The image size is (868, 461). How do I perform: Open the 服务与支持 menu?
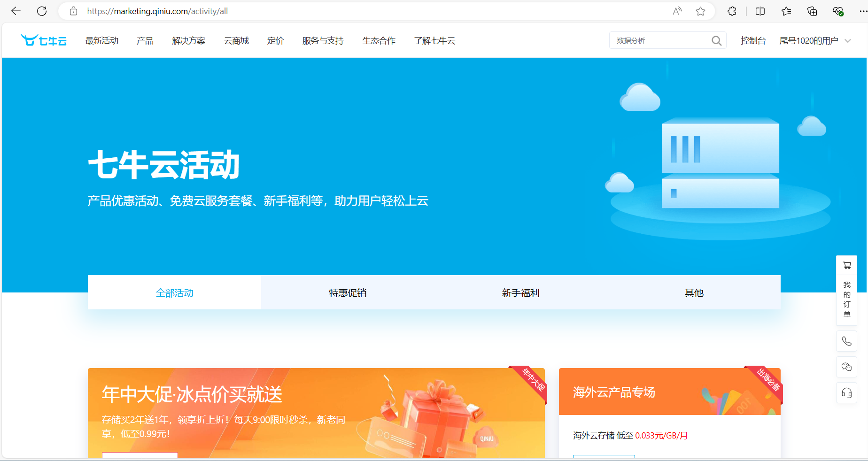tap(323, 41)
